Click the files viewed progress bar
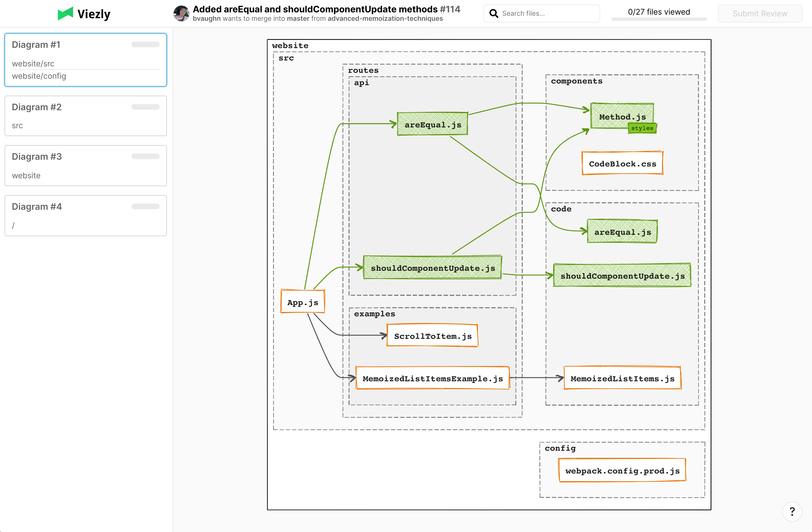Image resolution: width=812 pixels, height=532 pixels. [659, 19]
